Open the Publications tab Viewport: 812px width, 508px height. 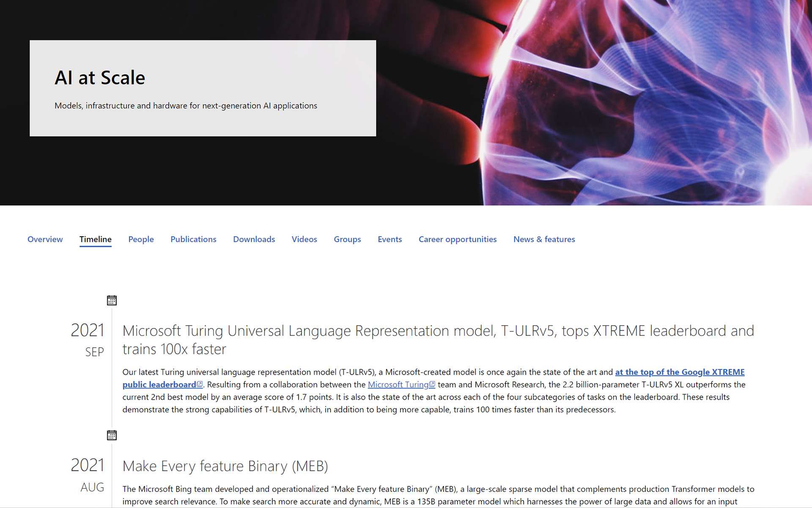tap(193, 239)
